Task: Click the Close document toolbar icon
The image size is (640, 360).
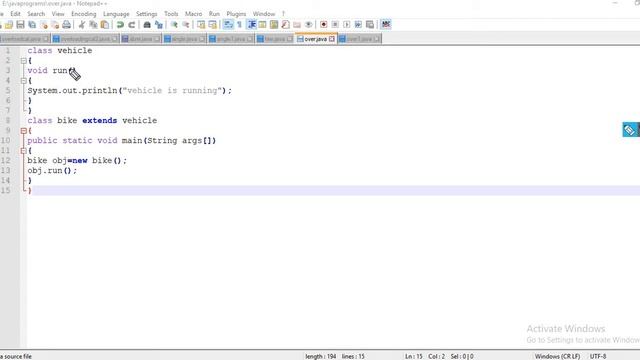Action: coord(43,25)
